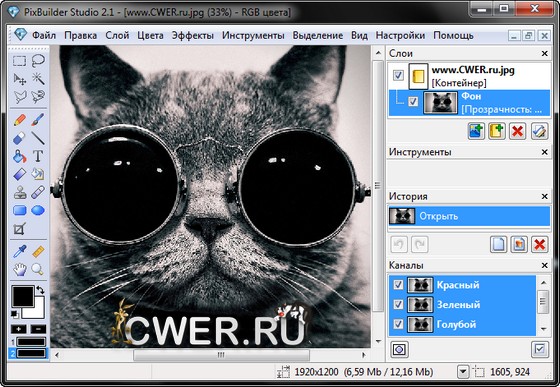Select the Brush tool
Screen dimensions: 560x387
tap(38, 120)
